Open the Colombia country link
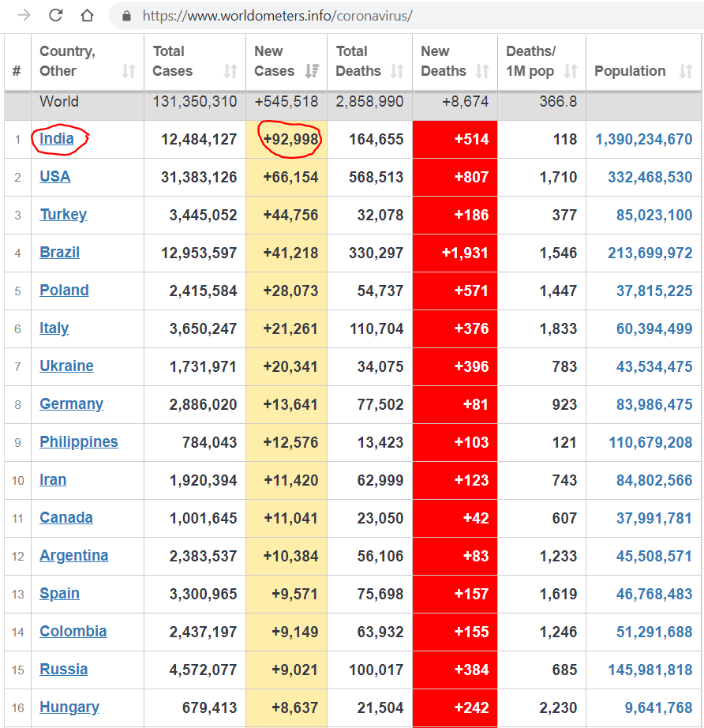This screenshot has height=728, width=704. pos(73,632)
